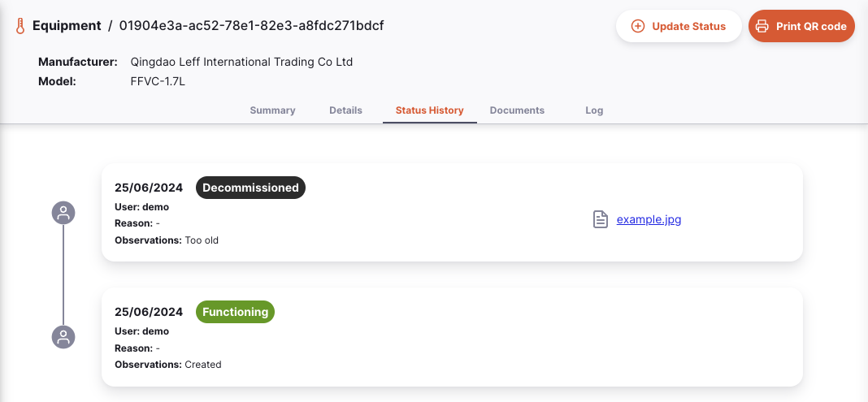This screenshot has height=402, width=868.
Task: Click the equipment ID in the breadcrumb
Action: (x=252, y=25)
